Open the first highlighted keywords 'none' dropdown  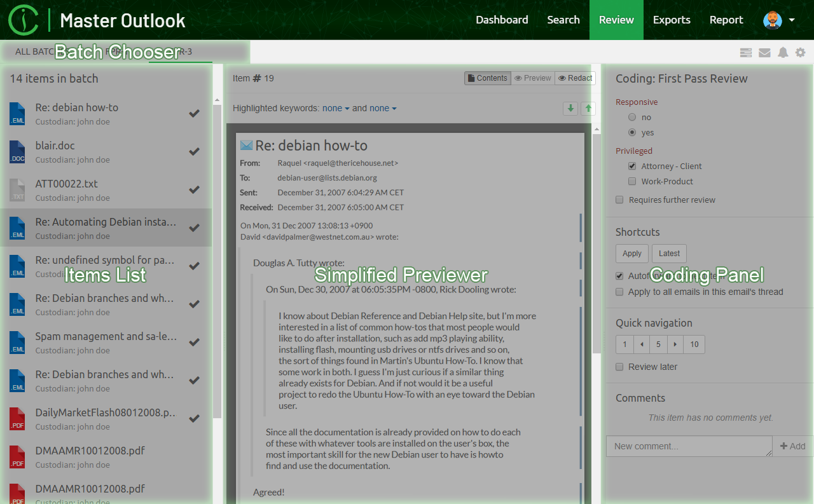tap(335, 109)
